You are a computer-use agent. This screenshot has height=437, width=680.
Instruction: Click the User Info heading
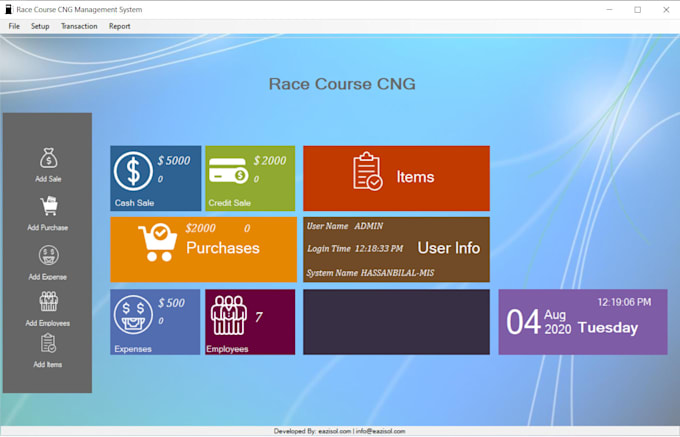click(x=449, y=248)
